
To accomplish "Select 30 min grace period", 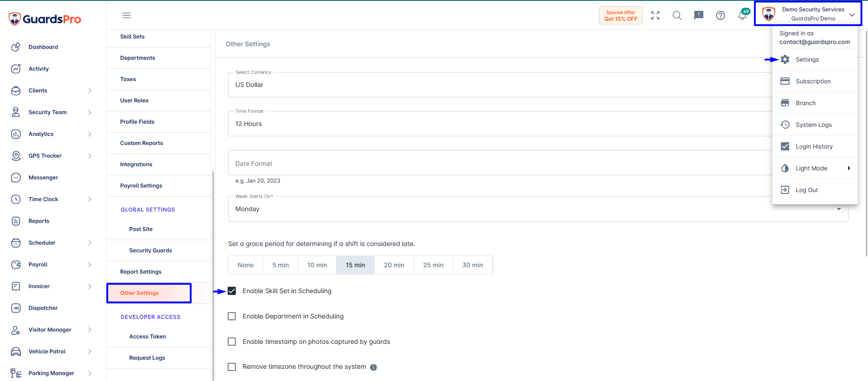I will [473, 265].
